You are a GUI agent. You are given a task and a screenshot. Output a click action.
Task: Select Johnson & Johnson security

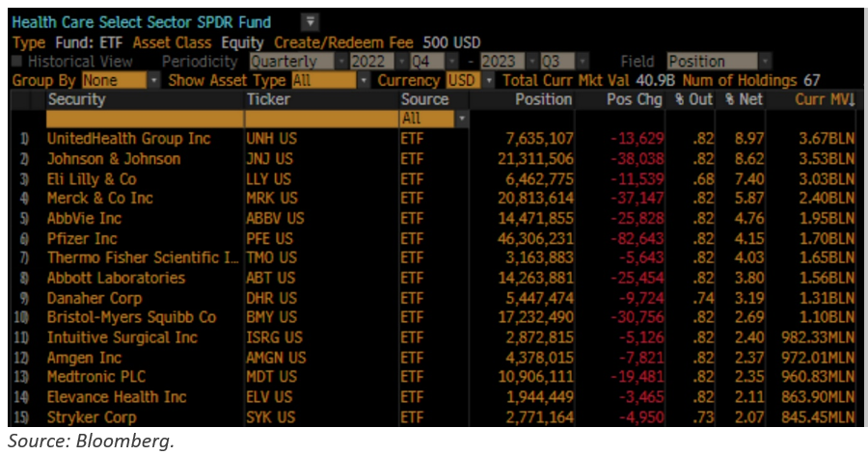(114, 159)
